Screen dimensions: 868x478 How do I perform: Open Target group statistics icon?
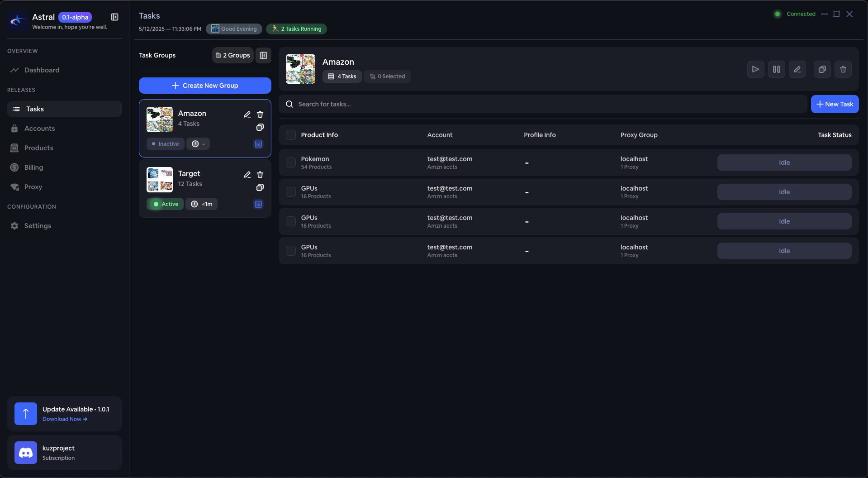[x=258, y=204]
